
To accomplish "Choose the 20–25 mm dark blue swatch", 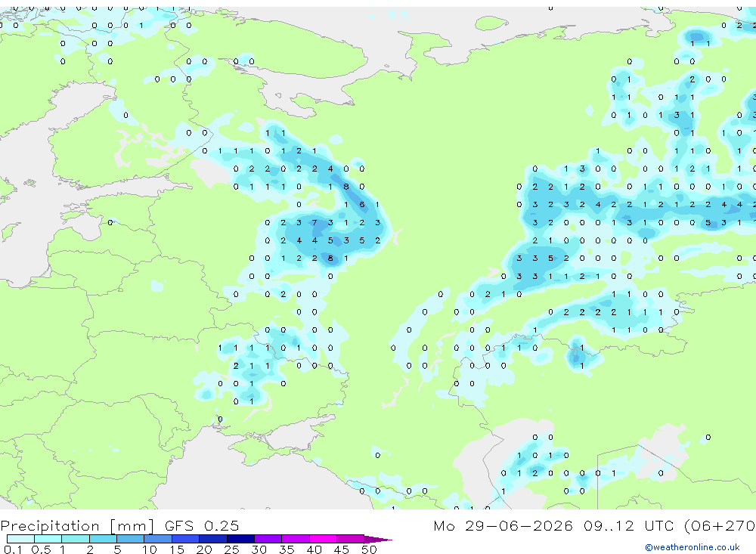I will 213,539.
